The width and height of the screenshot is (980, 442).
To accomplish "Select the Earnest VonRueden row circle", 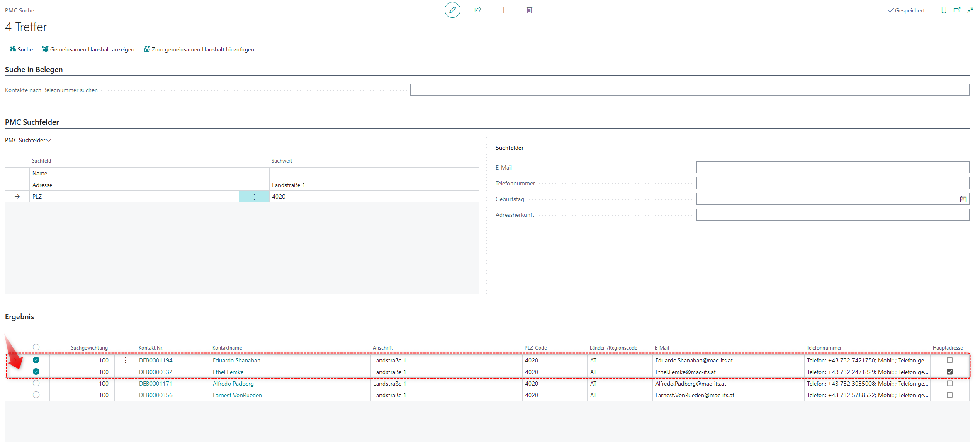I will pyautogui.click(x=36, y=395).
